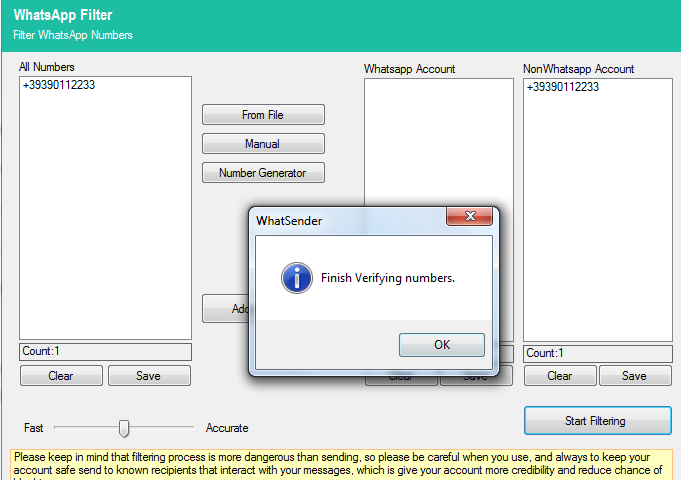Click the yellow warning notice text
Image resolution: width=681 pixels, height=480 pixels.
click(x=340, y=463)
